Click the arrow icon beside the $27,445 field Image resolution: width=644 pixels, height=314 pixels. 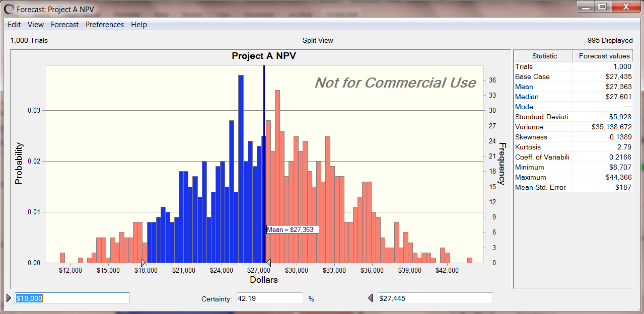pos(371,298)
